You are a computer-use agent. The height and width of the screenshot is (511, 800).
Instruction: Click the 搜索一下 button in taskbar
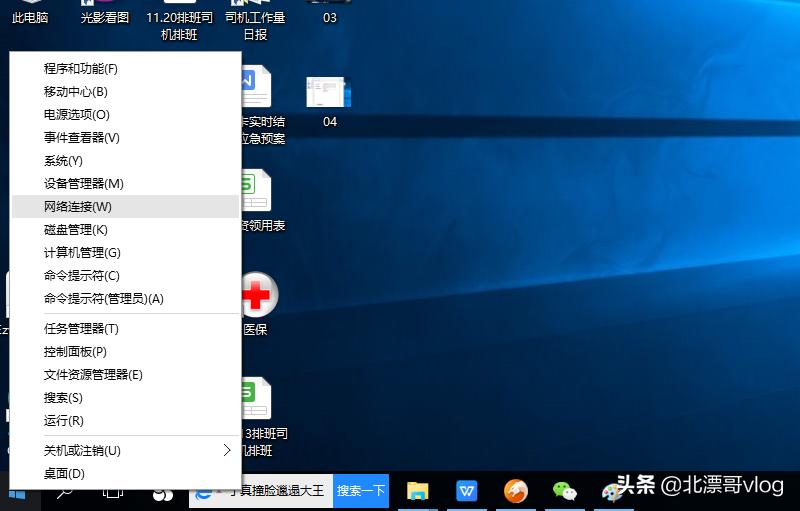[x=361, y=491]
